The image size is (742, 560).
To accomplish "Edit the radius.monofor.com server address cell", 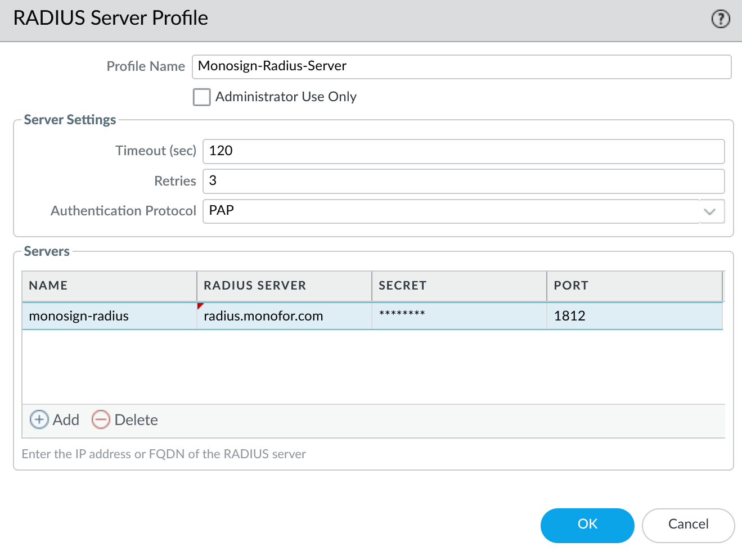I will point(284,316).
